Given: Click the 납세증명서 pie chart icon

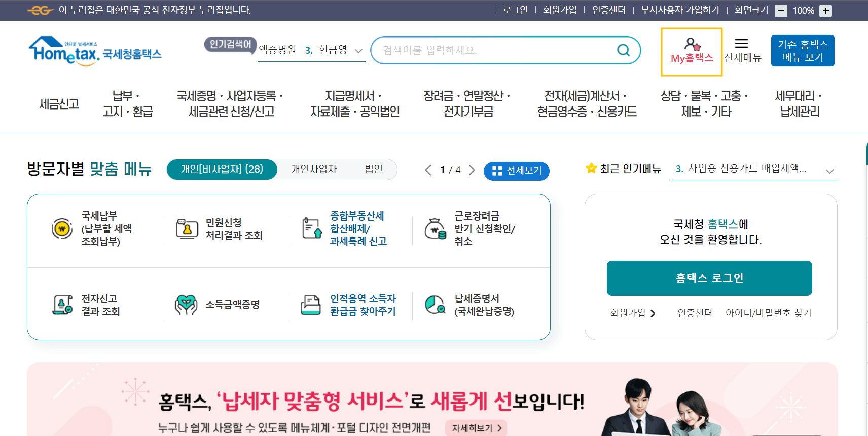Looking at the screenshot, I should [x=435, y=305].
